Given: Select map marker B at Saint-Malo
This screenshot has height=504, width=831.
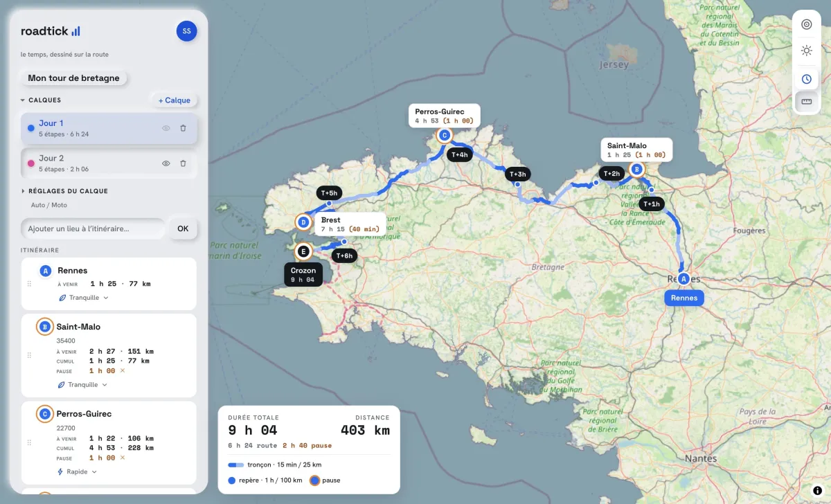Looking at the screenshot, I should 636,169.
